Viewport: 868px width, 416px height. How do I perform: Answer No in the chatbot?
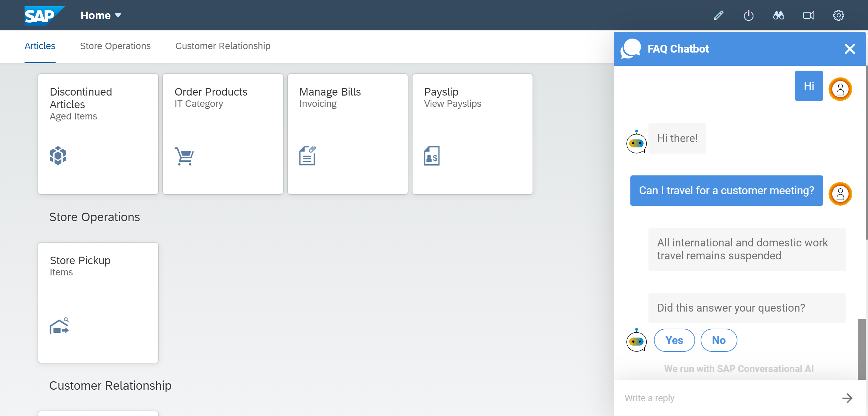pos(719,340)
